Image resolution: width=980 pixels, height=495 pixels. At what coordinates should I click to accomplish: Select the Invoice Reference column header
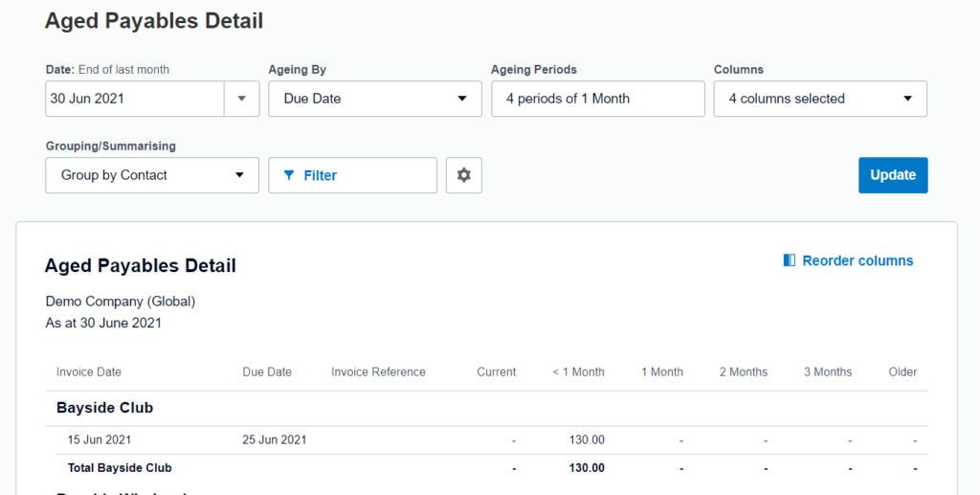pos(378,371)
